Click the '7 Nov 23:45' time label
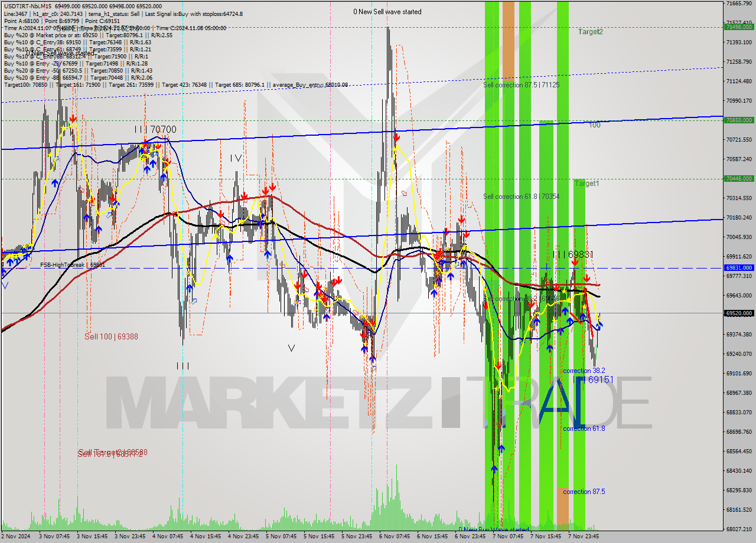756x543 pixels. pyautogui.click(x=584, y=537)
